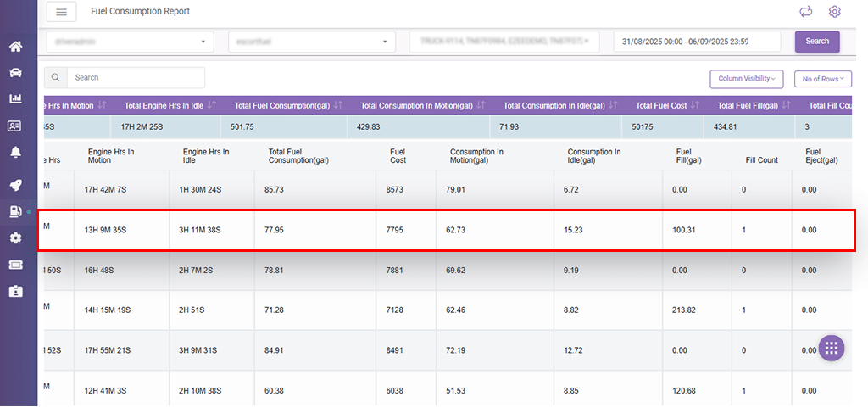This screenshot has width=868, height=408.
Task: Open the ID card sidebar icon
Action: click(x=15, y=126)
